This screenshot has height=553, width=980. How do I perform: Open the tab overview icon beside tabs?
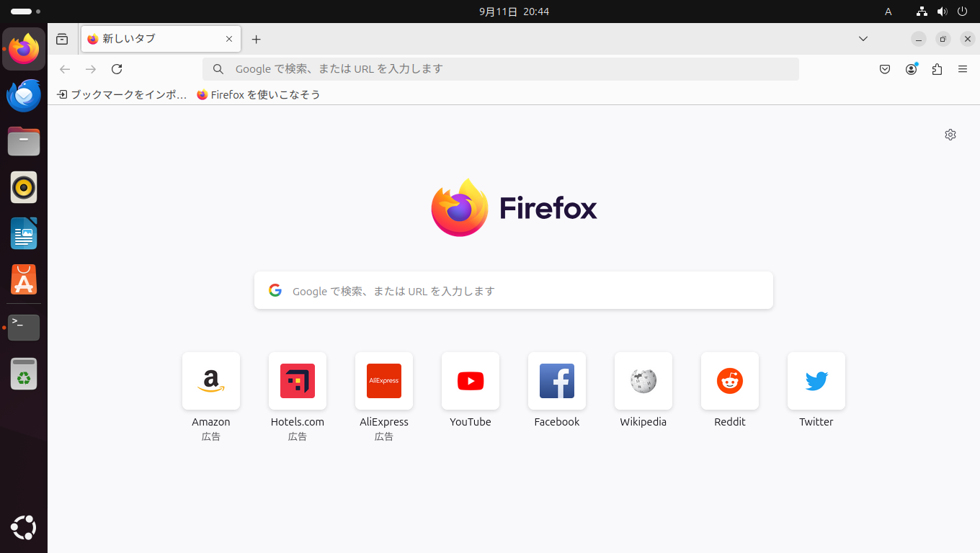click(x=62, y=39)
